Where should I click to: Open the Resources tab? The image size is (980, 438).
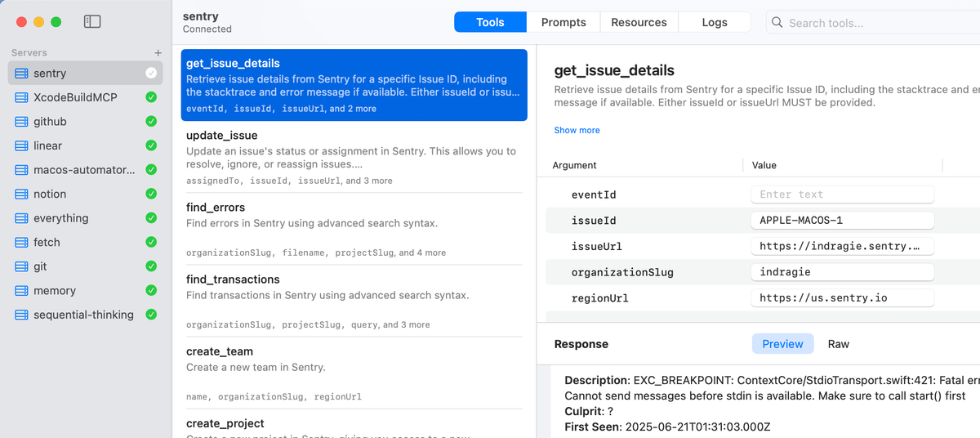[x=639, y=22]
